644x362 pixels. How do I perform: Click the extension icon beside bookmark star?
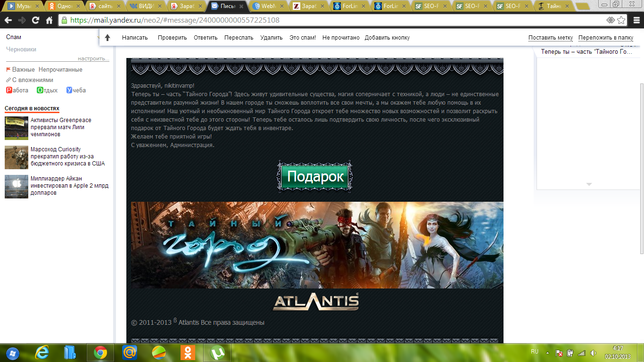(x=611, y=20)
